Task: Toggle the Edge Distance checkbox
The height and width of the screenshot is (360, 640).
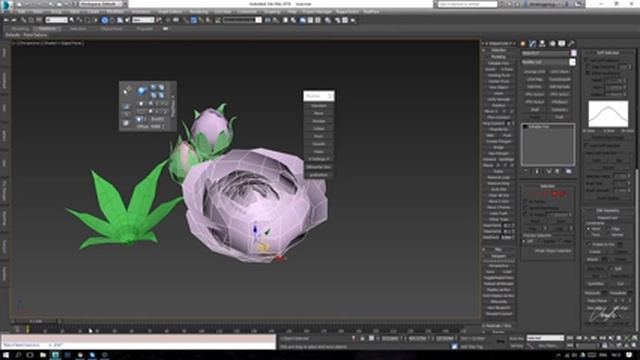Action: pos(588,66)
